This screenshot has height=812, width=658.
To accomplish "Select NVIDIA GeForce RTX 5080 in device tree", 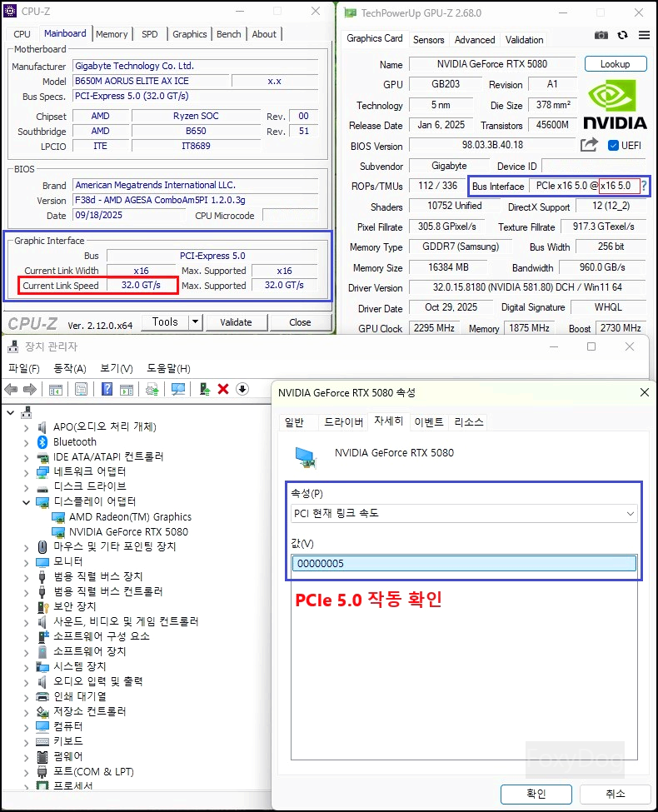I will pos(128,532).
